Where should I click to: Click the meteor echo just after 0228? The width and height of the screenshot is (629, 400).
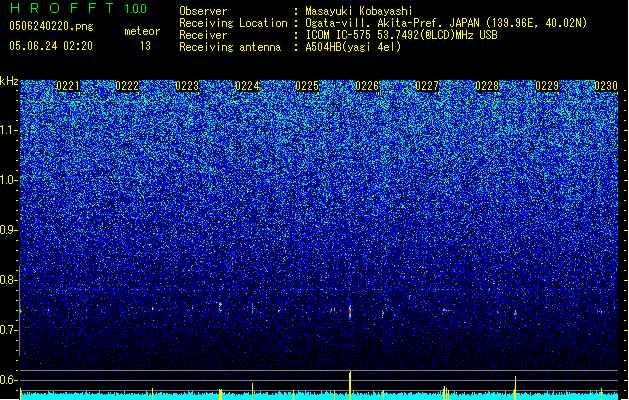coord(515,313)
